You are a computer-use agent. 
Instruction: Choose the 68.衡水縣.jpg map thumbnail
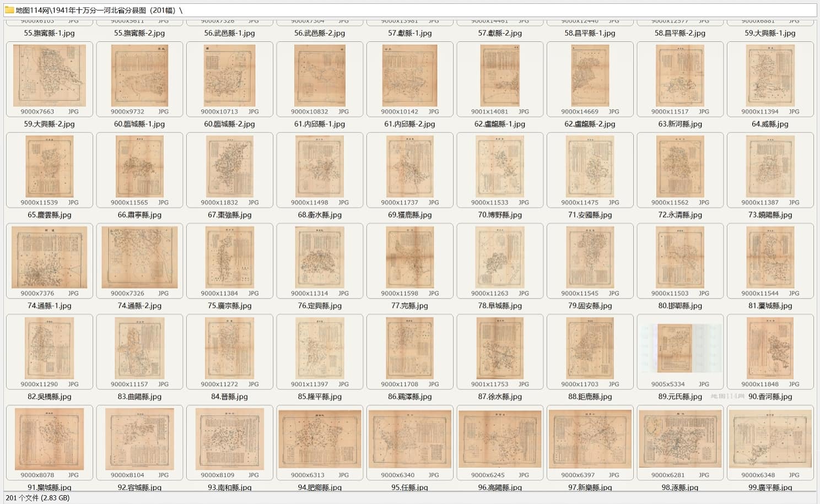(320, 167)
